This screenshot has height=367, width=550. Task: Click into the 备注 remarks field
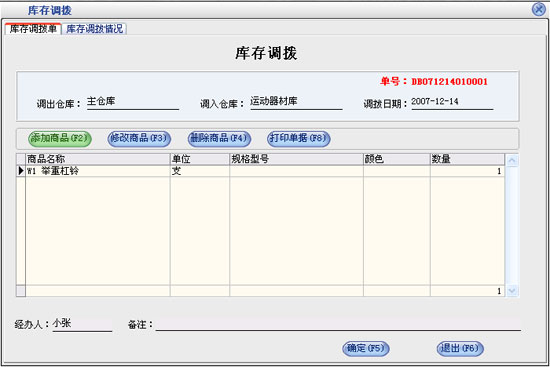click(338, 324)
